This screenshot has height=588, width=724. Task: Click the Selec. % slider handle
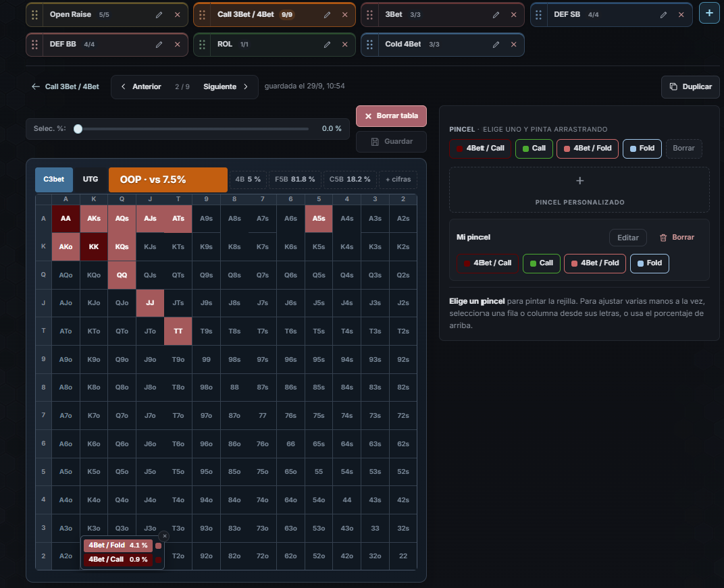[78, 129]
